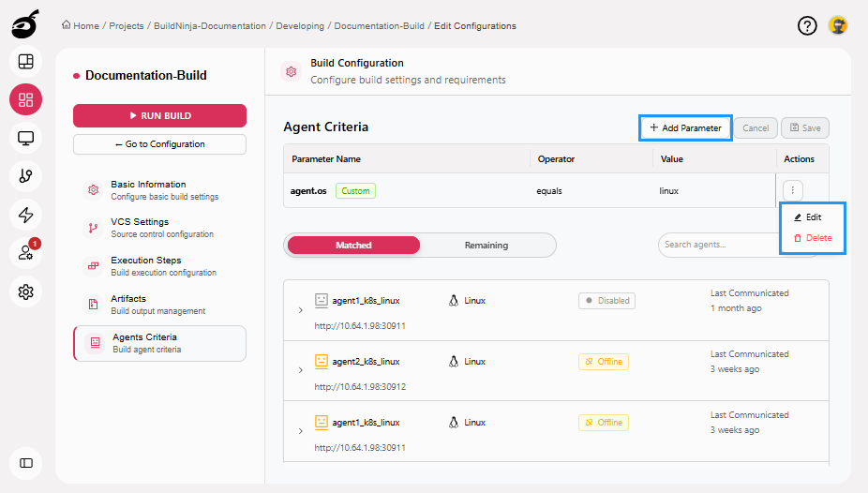The height and width of the screenshot is (493, 868).
Task: Open the lightning bolt sidebar icon
Action: (26, 215)
